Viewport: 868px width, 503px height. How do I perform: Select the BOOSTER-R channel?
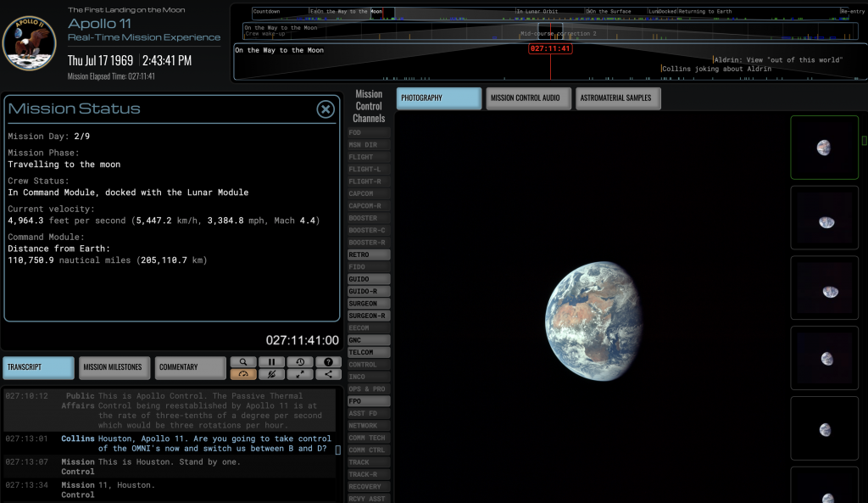(x=369, y=242)
